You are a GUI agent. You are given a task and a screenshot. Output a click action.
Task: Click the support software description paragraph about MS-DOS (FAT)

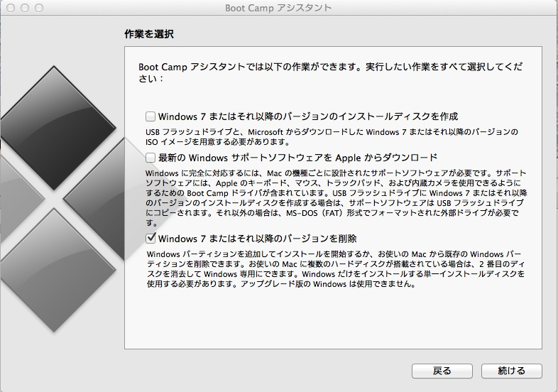[337, 197]
